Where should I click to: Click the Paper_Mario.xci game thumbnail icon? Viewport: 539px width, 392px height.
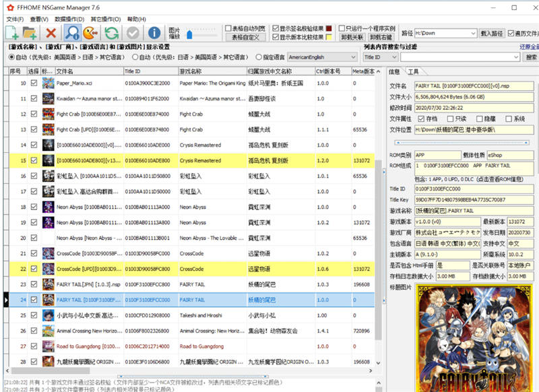pyautogui.click(x=48, y=83)
